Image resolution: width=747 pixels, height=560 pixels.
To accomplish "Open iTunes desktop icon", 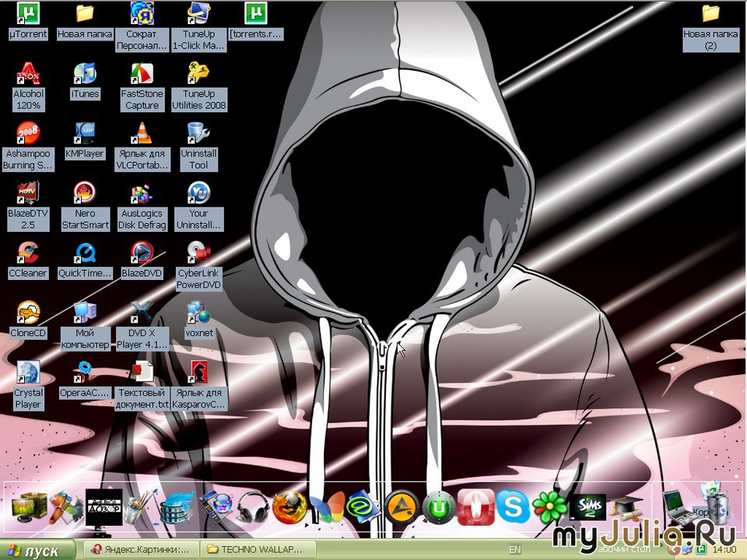I will (x=85, y=75).
